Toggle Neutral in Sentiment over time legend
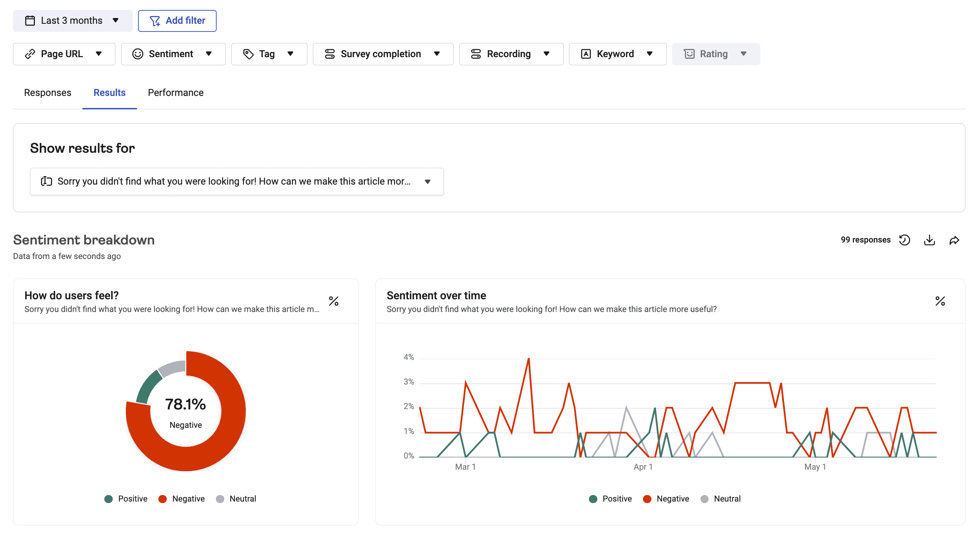 coord(720,499)
